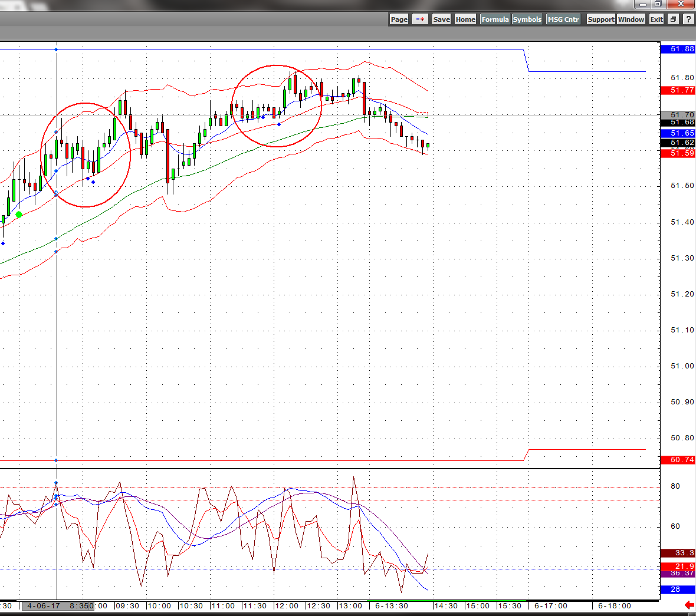
Task: Click the dark red 33.3 indicator value
Action: tap(678, 552)
